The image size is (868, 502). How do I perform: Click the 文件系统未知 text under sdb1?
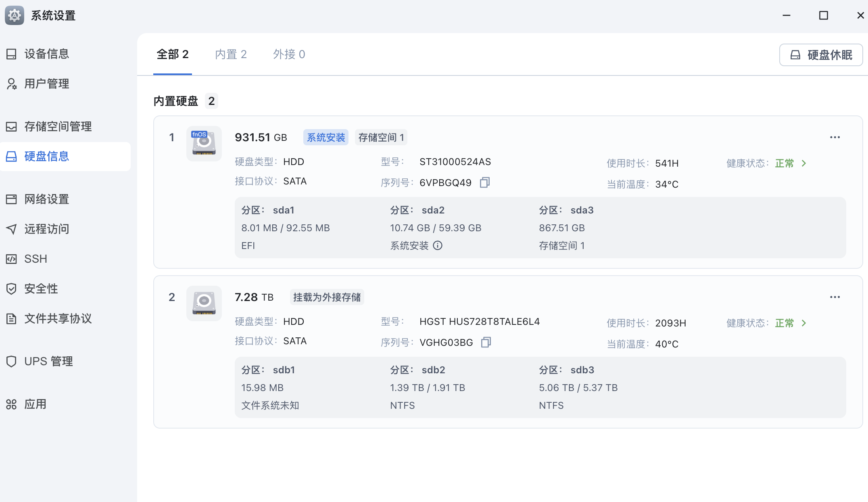click(270, 405)
